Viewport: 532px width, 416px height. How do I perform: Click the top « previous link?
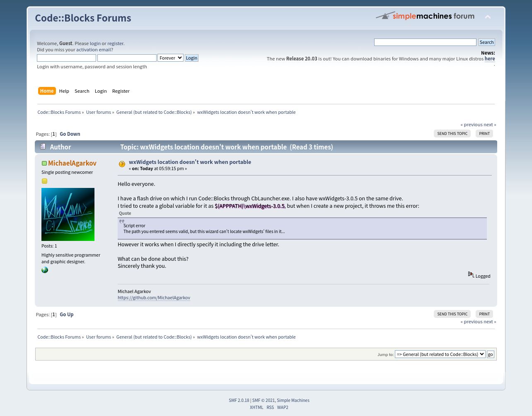click(472, 125)
